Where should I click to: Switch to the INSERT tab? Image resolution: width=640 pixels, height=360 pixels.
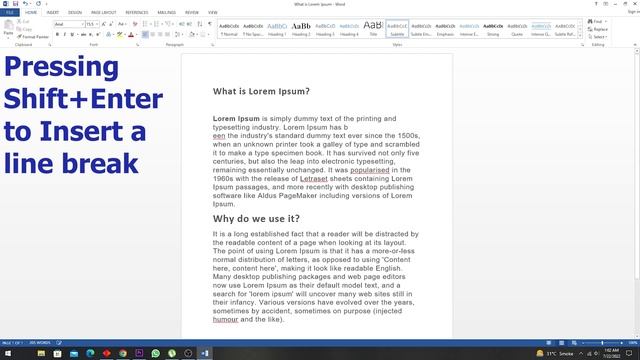click(53, 13)
